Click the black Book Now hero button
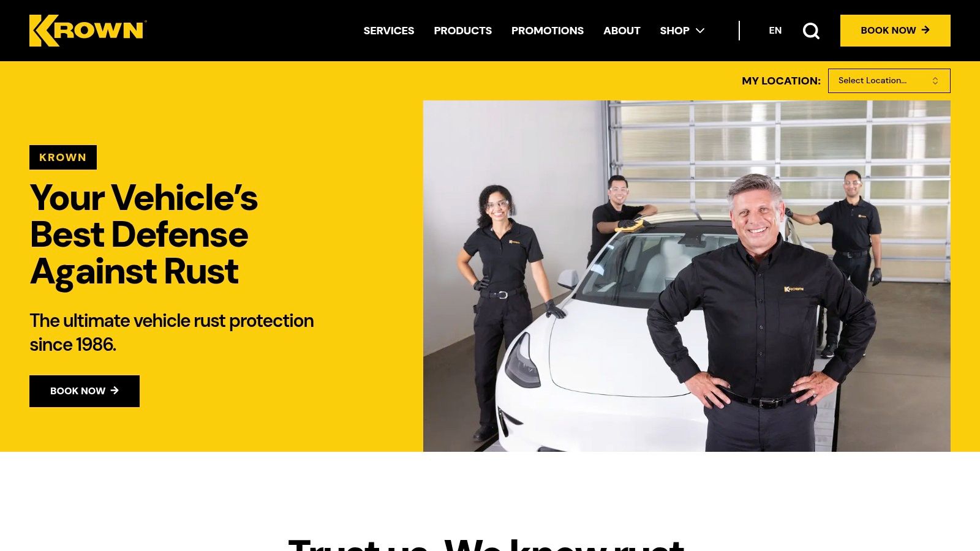 point(85,391)
